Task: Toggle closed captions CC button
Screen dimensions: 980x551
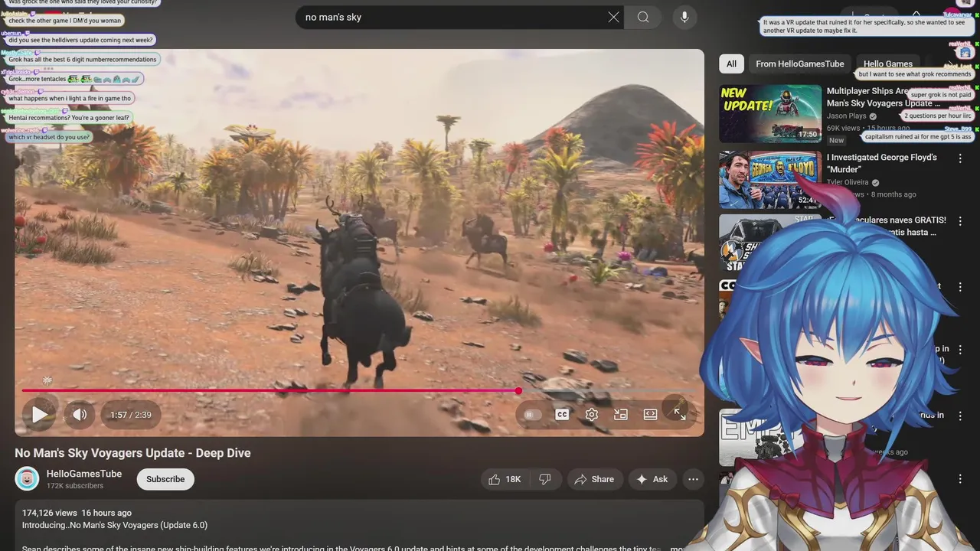Action: 562,415
